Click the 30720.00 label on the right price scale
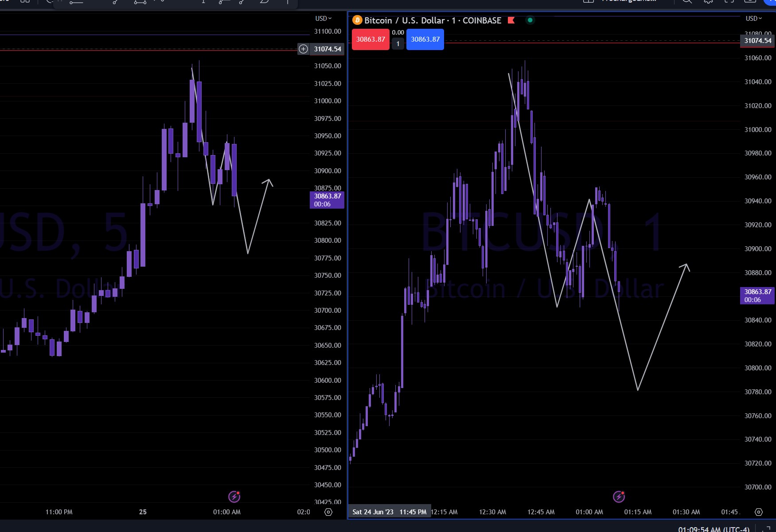Viewport: 776px width, 532px height. coord(758,463)
